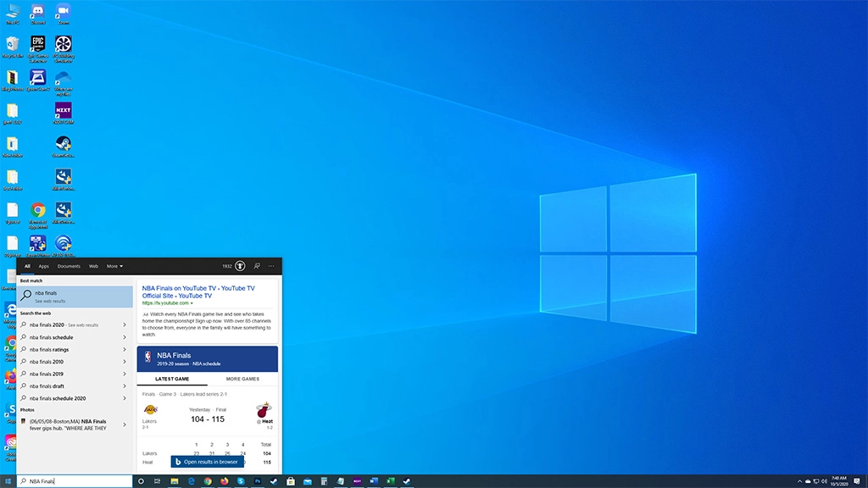Click Open results in browser button
This screenshot has height=488, width=868.
(207, 462)
